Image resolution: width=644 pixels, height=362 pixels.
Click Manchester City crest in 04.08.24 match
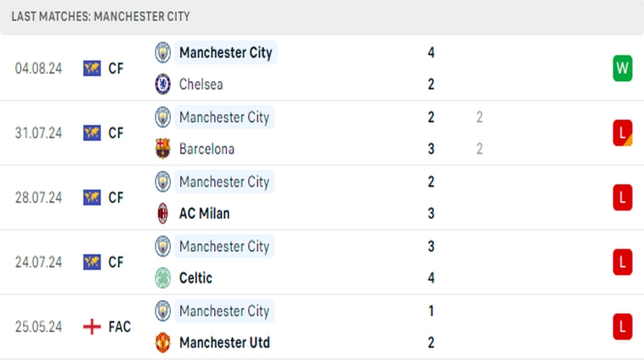[x=163, y=52]
